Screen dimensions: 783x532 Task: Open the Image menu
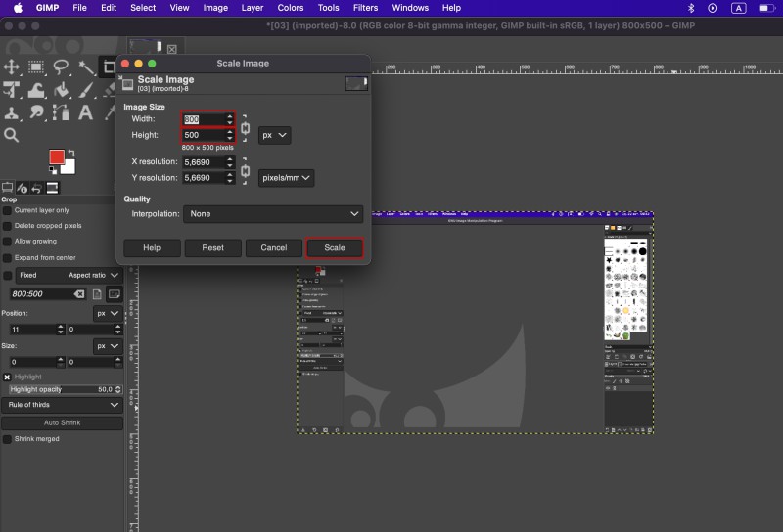215,8
